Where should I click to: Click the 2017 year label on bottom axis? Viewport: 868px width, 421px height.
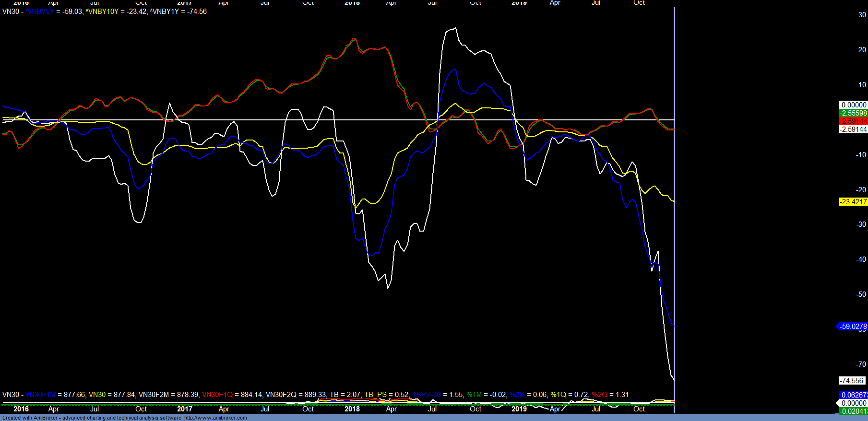point(184,409)
